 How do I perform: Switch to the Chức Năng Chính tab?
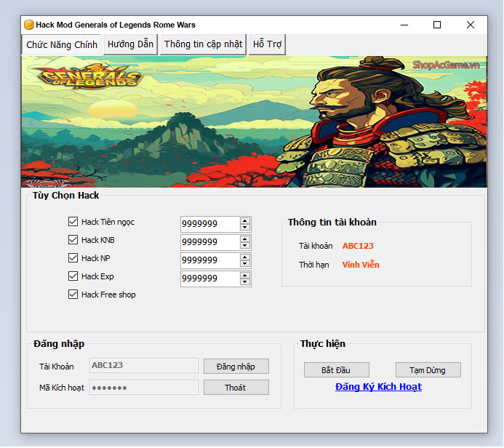coord(61,44)
